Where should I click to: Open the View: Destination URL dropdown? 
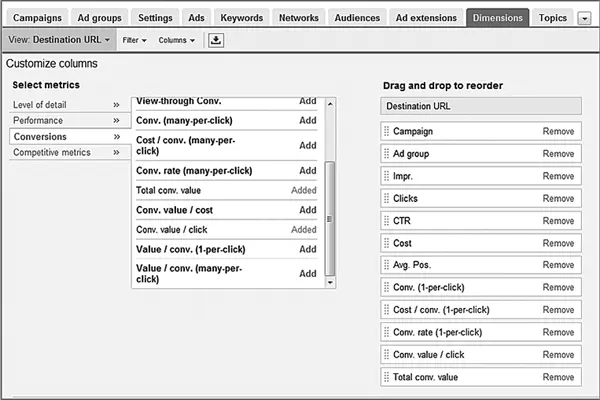(x=59, y=40)
